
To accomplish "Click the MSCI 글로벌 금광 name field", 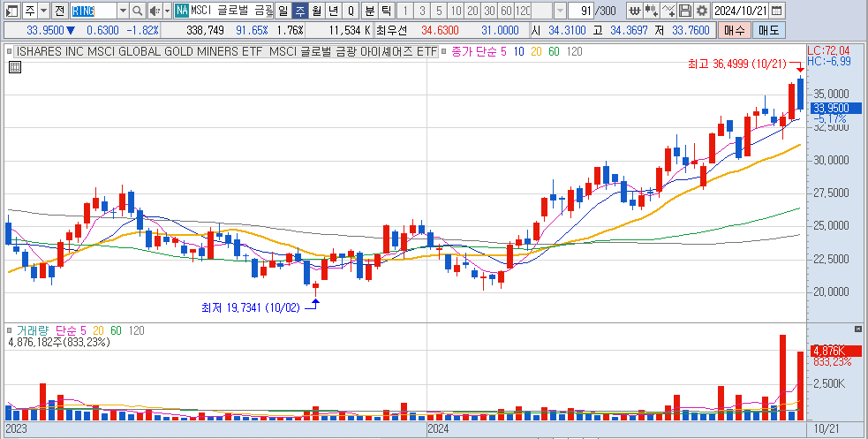I will [231, 10].
